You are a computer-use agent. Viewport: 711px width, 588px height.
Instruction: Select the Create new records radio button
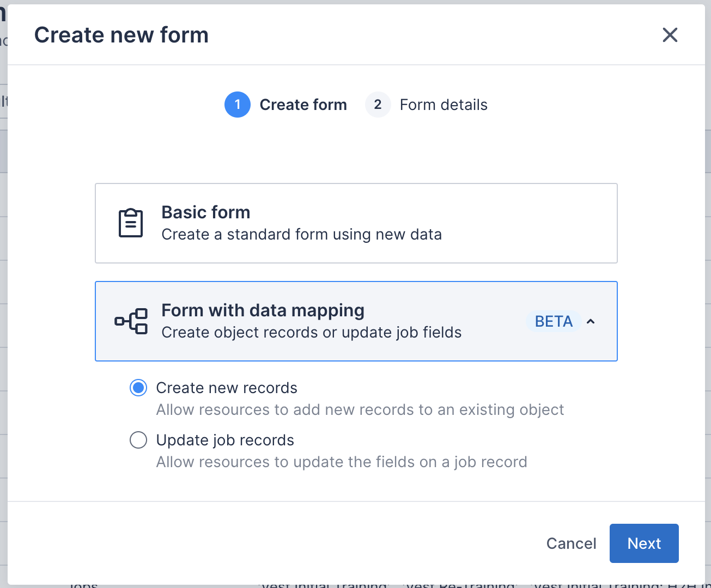[138, 388]
